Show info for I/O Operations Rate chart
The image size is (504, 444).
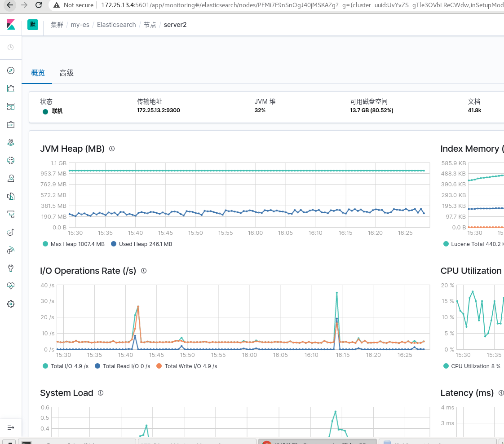point(144,271)
